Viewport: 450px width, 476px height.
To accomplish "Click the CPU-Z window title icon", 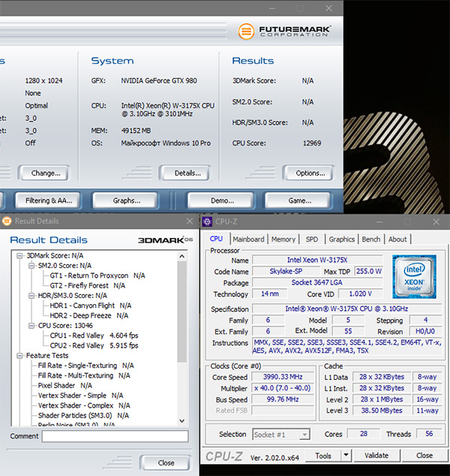I will pos(207,222).
